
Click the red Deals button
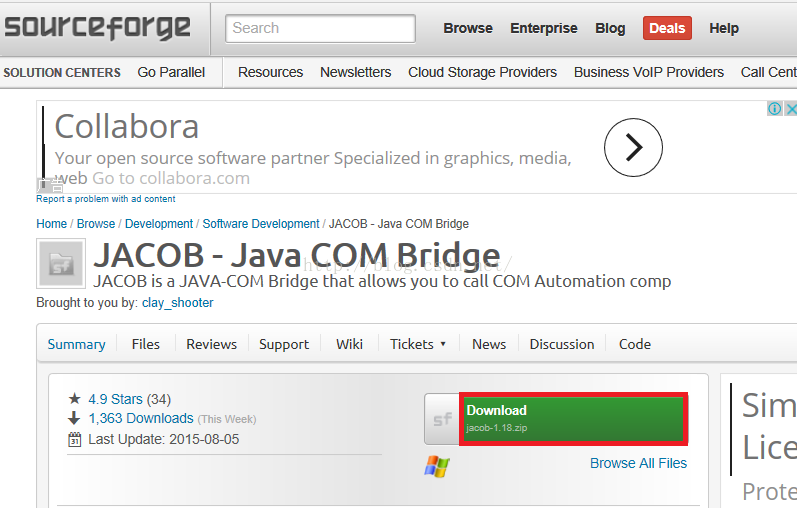(x=667, y=28)
